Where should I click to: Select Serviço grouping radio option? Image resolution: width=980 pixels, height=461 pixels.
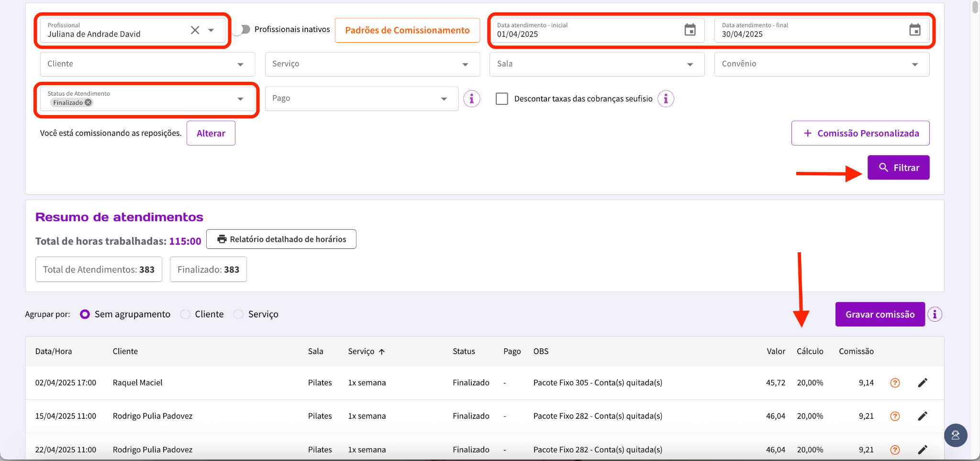(x=238, y=315)
